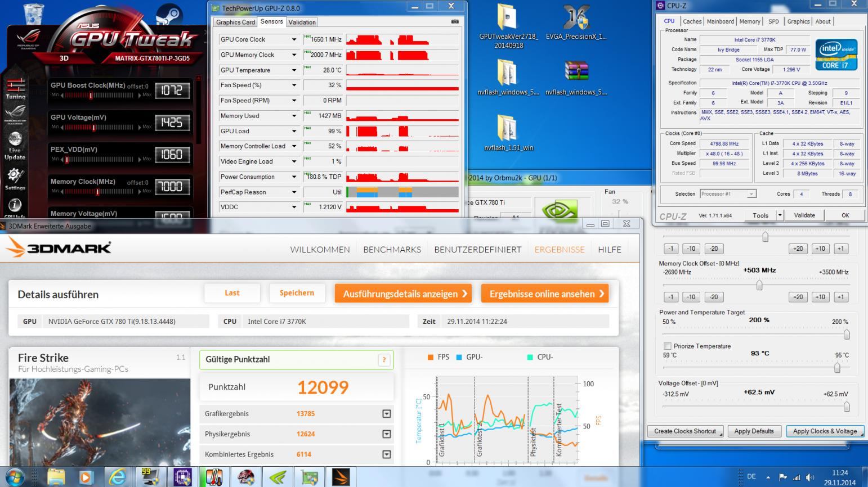
Task: Open CPU-Z SPD tab
Action: [773, 21]
